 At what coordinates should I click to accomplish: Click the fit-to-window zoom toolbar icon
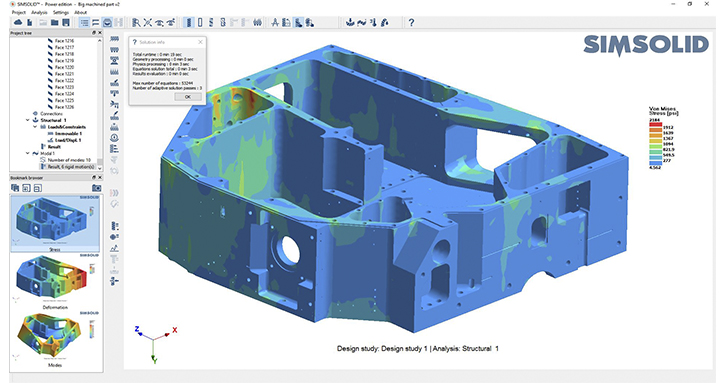coord(148,22)
